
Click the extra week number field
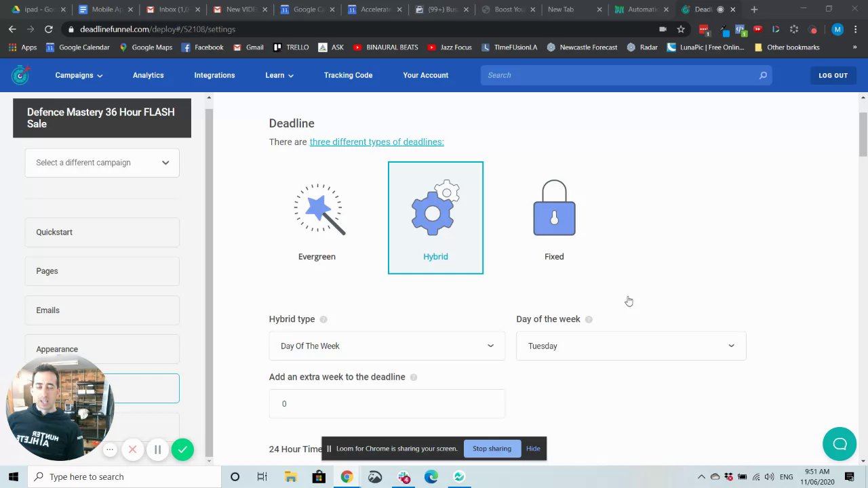(x=387, y=404)
